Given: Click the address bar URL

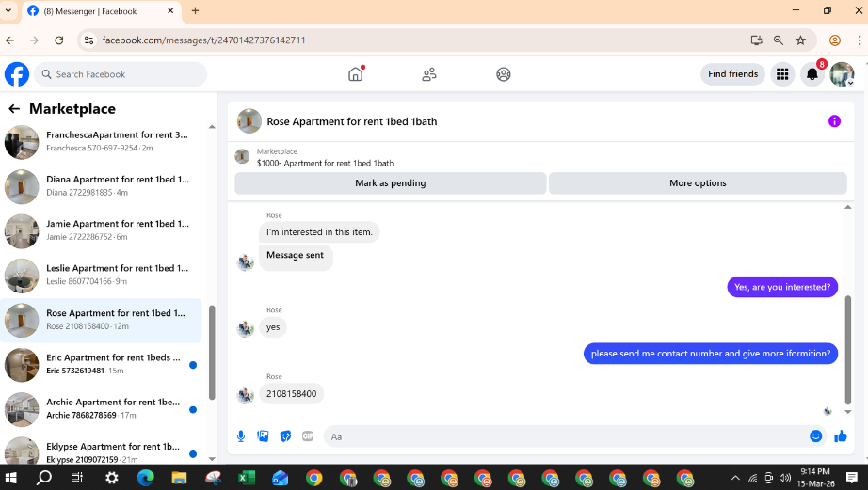Looking at the screenshot, I should [x=203, y=40].
